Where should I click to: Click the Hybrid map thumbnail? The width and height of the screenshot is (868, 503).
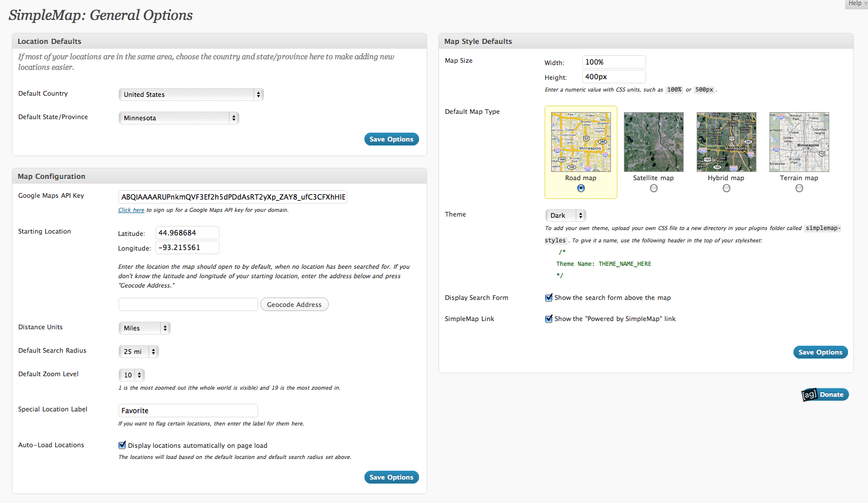click(x=727, y=142)
